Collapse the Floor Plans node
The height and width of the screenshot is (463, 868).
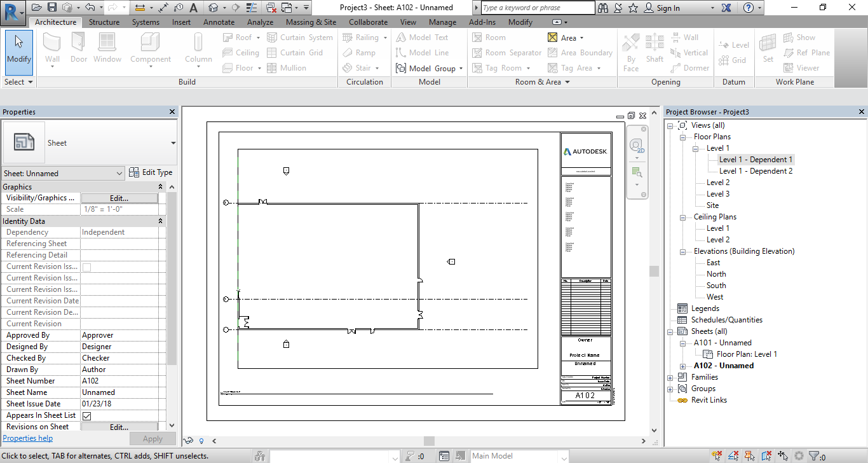click(682, 137)
